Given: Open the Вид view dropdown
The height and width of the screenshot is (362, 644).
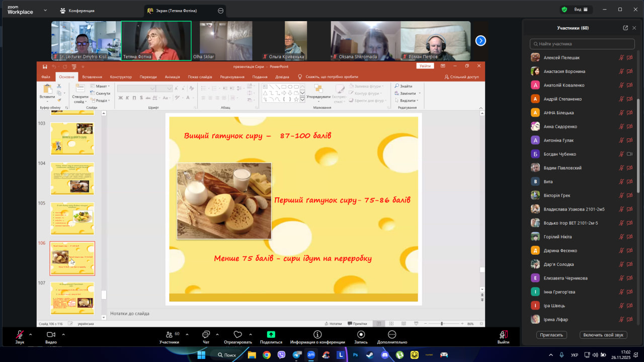Looking at the screenshot, I should [x=580, y=10].
